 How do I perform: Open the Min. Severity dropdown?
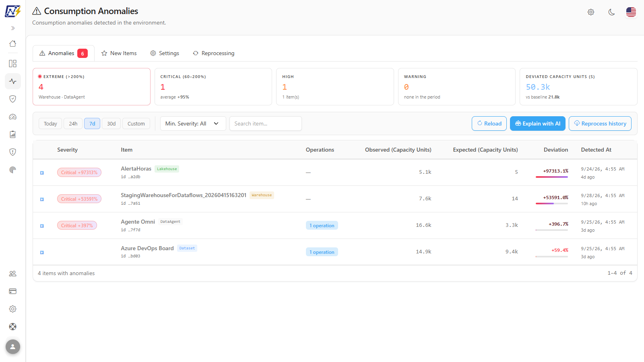pyautogui.click(x=193, y=123)
